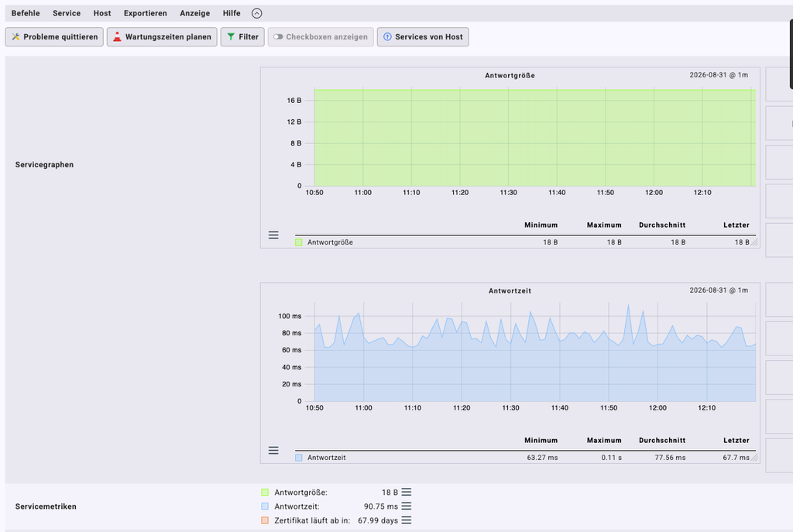Open the Antwortzeit metric hamburger menu
Image resolution: width=793 pixels, height=532 pixels.
[407, 506]
